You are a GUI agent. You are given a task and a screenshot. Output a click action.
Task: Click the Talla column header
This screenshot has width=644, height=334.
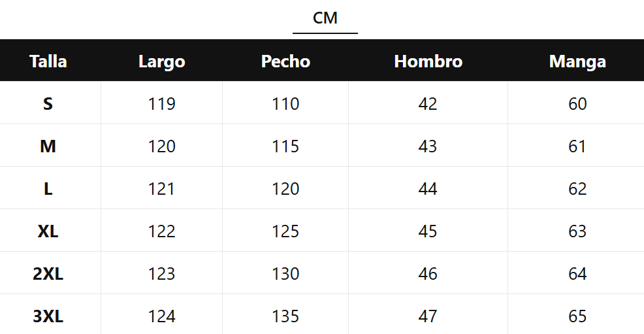tap(48, 61)
